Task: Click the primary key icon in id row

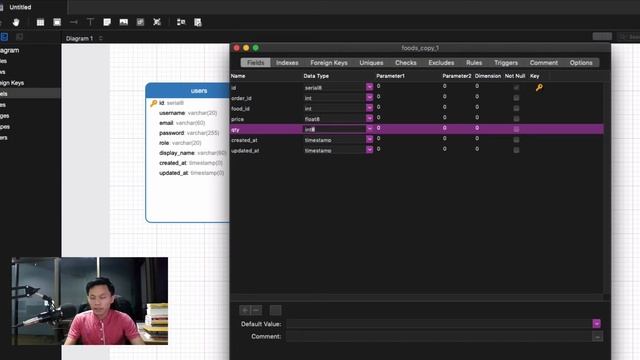Action: [539, 87]
